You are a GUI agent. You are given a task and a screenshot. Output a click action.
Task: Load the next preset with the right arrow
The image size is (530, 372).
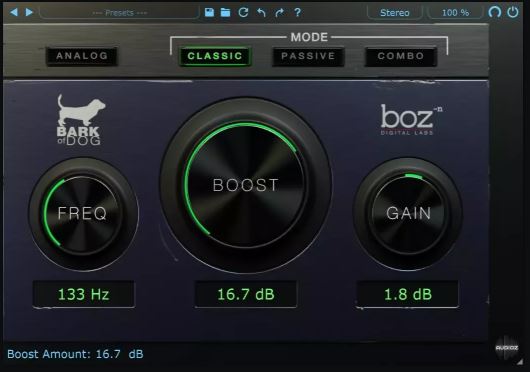[x=29, y=13]
